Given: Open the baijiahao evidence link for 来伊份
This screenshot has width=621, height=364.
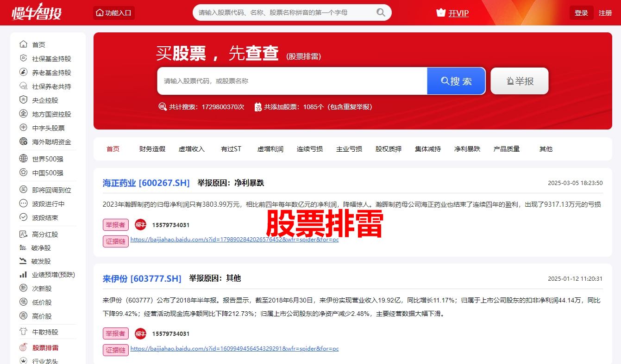Looking at the screenshot, I should [x=234, y=348].
